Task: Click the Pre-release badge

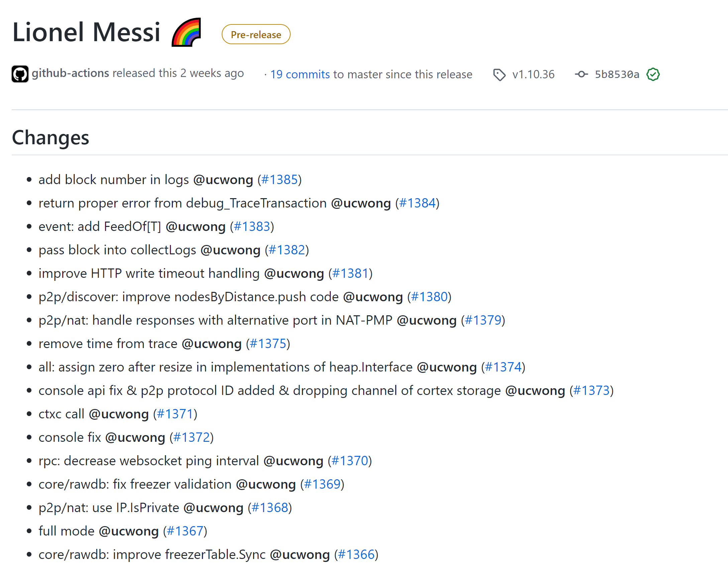Action: pyautogui.click(x=256, y=34)
